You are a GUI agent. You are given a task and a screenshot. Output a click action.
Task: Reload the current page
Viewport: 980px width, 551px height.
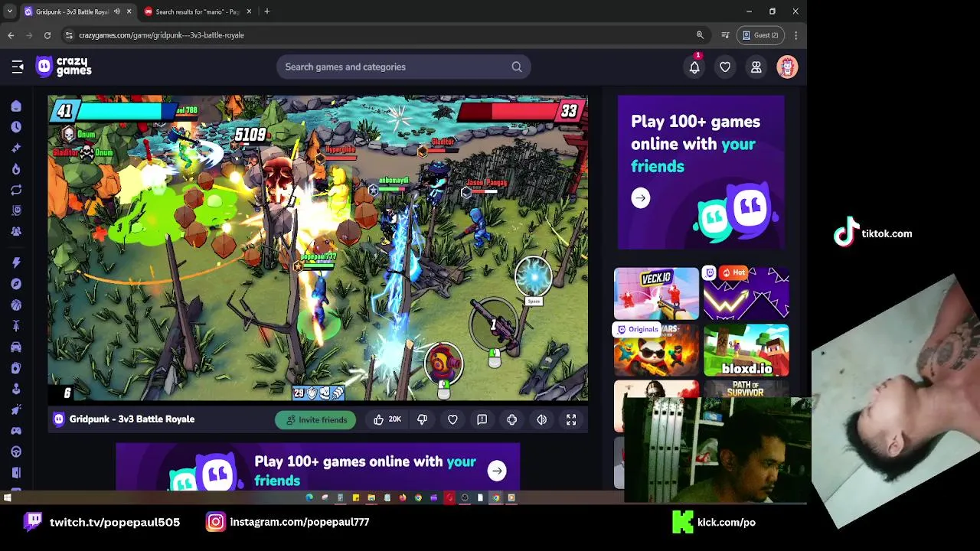click(x=47, y=35)
